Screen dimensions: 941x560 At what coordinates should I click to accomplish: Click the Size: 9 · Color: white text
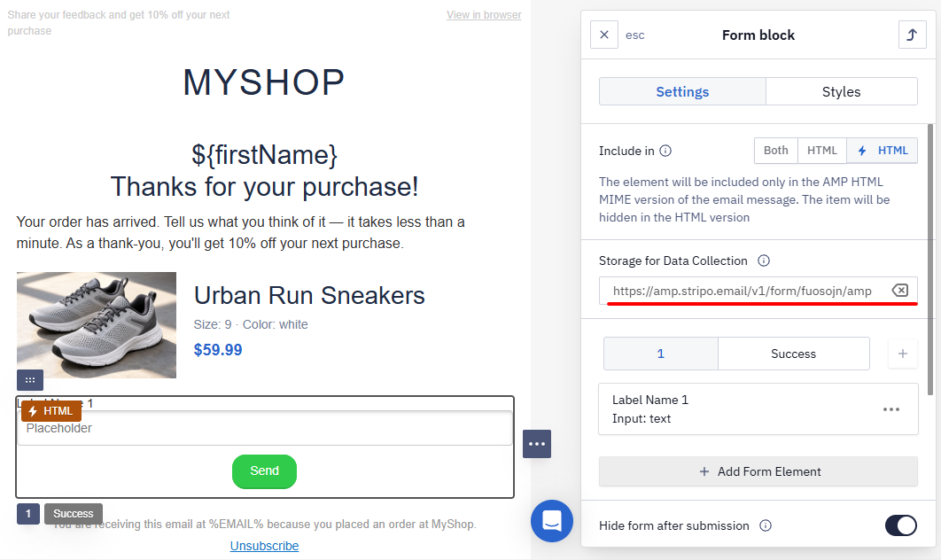[251, 324]
